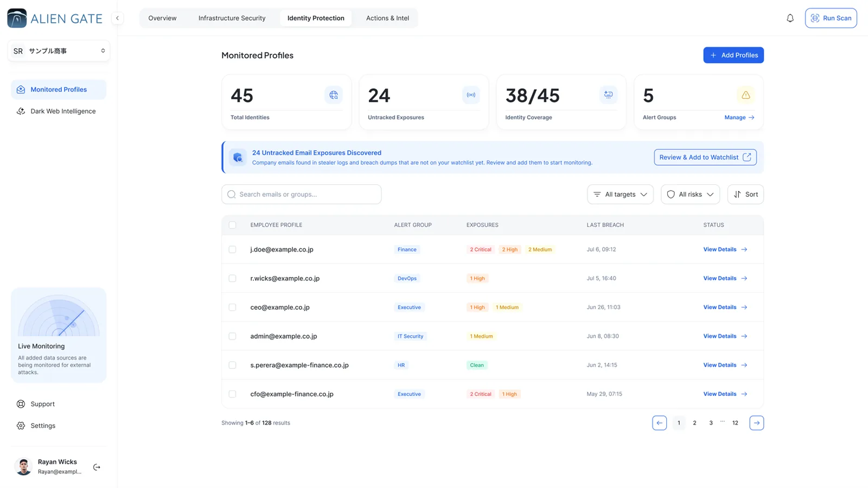The image size is (868, 488).
Task: Click the Add Profiles label text
Action: coord(739,55)
